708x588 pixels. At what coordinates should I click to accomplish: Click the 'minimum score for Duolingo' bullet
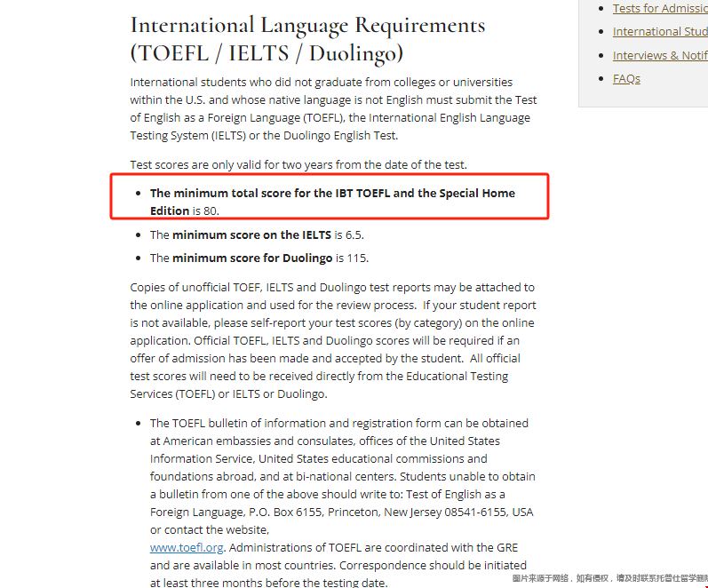[259, 258]
